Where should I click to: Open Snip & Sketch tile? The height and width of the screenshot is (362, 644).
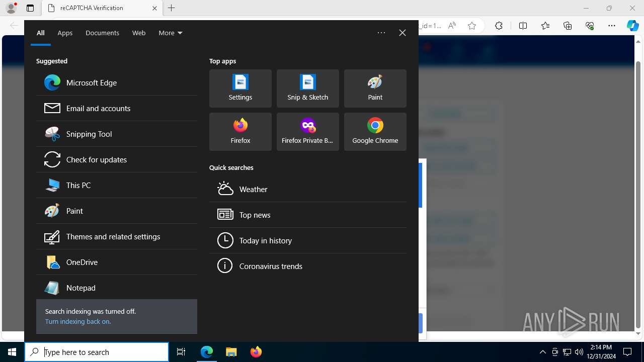(308, 88)
